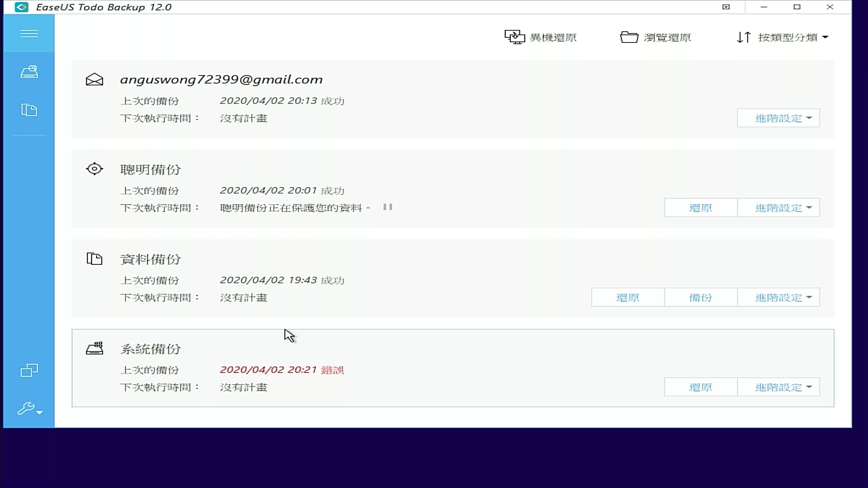Select the file backup sidebar icon
Image resolution: width=868 pixels, height=488 pixels.
click(x=29, y=110)
